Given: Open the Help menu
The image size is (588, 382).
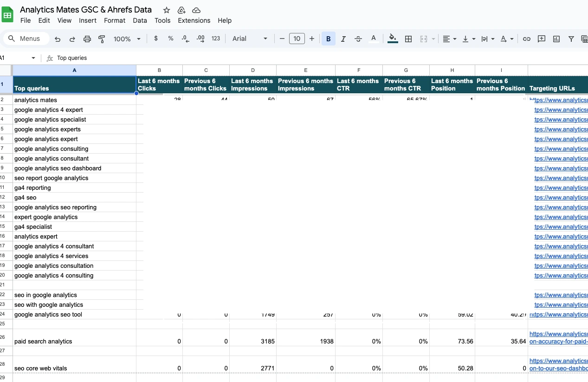Looking at the screenshot, I should point(225,20).
